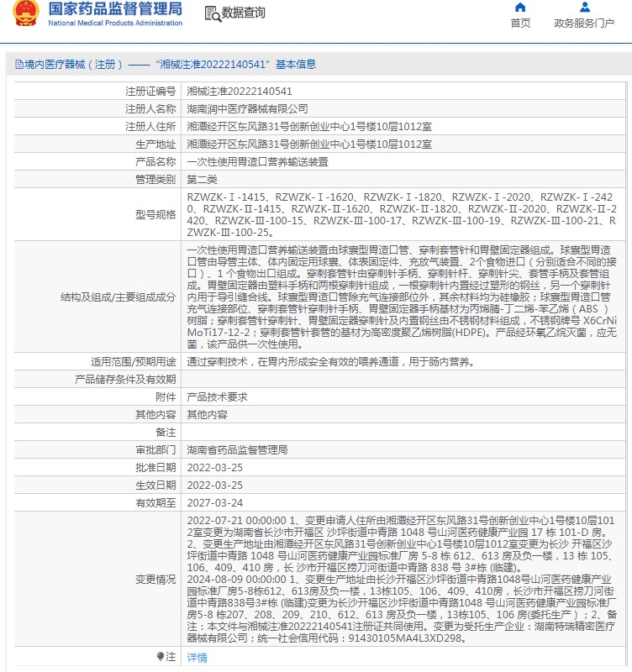This screenshot has height=672, width=632.
Task: Click the 附件 label cell
Action: click(97, 397)
